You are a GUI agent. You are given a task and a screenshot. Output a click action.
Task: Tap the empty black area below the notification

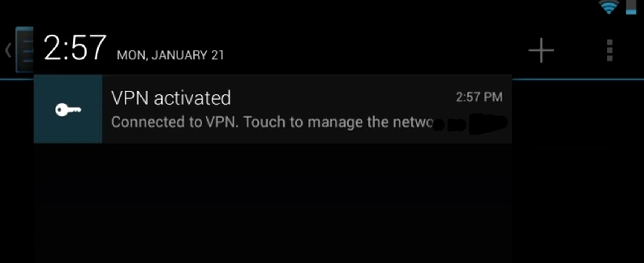[x=273, y=203]
